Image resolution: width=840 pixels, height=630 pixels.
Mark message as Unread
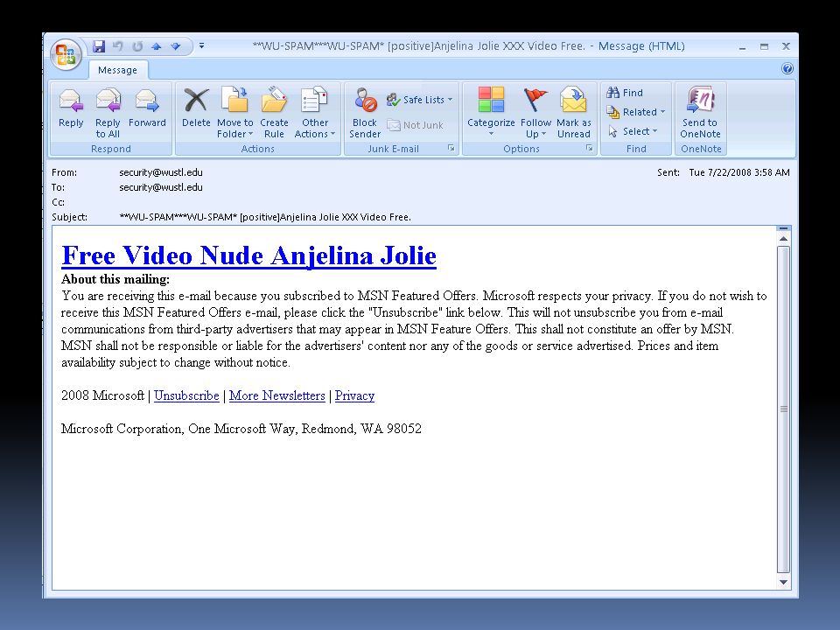574,113
